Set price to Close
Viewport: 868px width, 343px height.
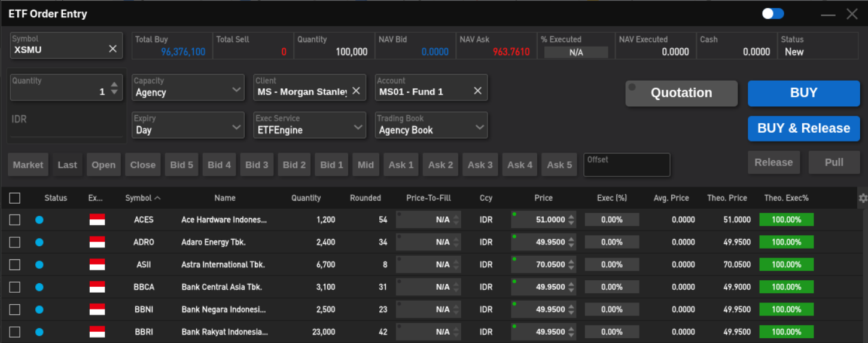click(x=143, y=165)
